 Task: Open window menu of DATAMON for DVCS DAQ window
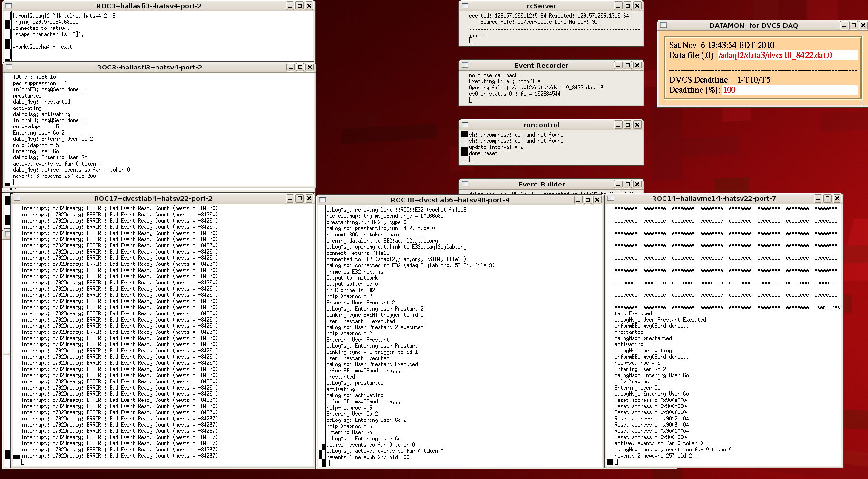point(663,25)
